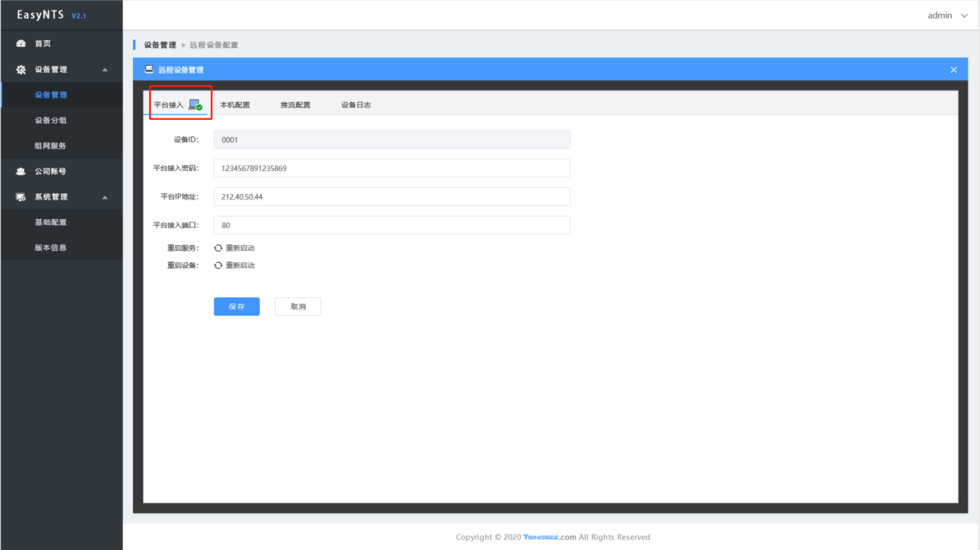Click 重新启动 link for 重启设备

click(x=240, y=265)
